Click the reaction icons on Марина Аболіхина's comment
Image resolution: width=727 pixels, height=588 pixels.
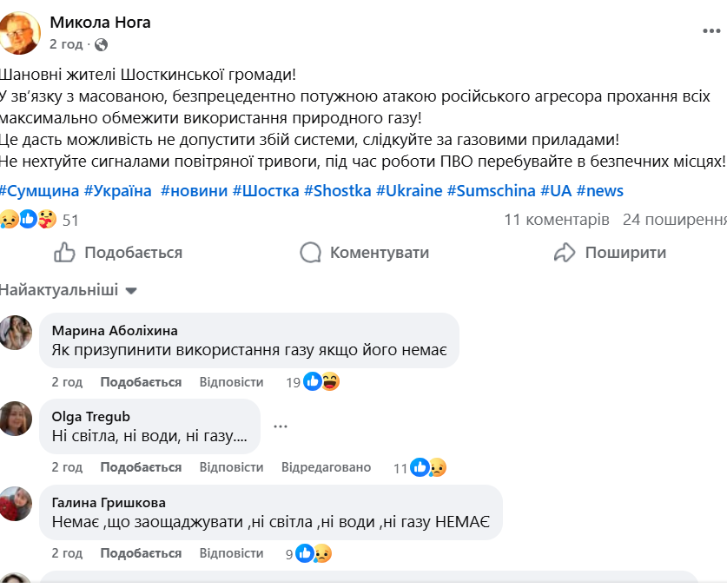[x=321, y=381]
